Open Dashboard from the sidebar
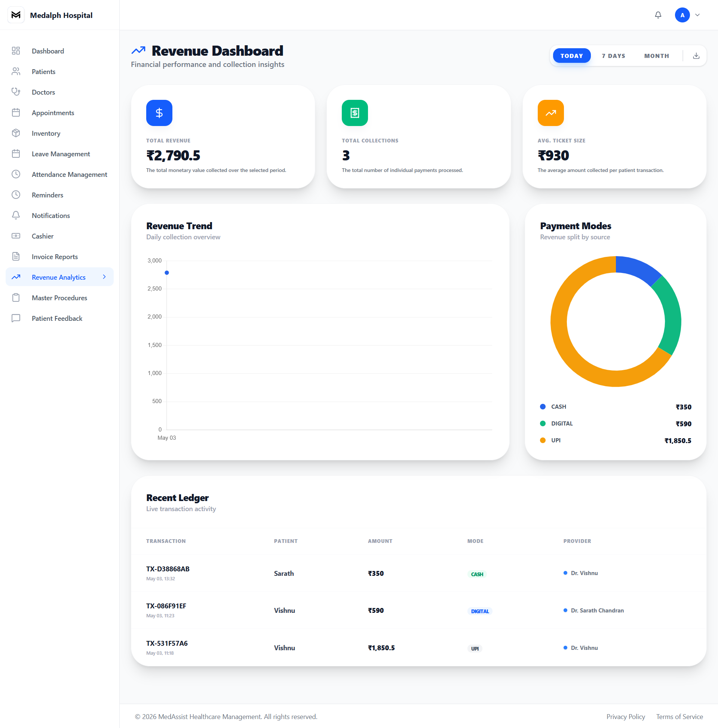 click(59, 51)
